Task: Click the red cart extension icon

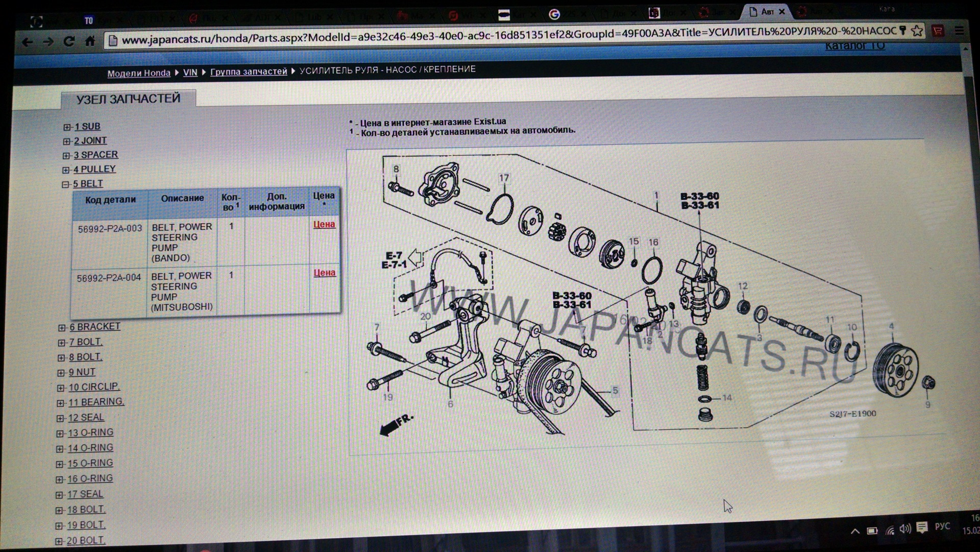Action: [938, 31]
